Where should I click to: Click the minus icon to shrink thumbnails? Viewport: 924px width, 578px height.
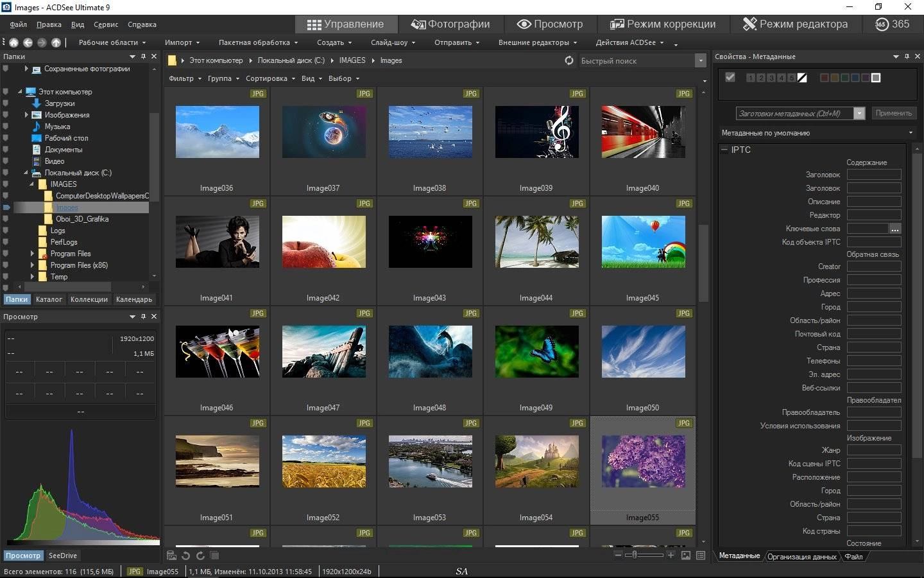pos(618,555)
